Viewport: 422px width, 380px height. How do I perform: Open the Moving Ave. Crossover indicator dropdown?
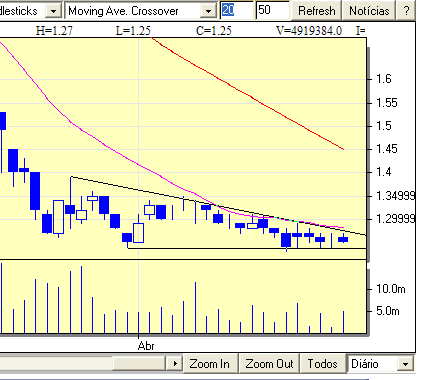tap(208, 11)
